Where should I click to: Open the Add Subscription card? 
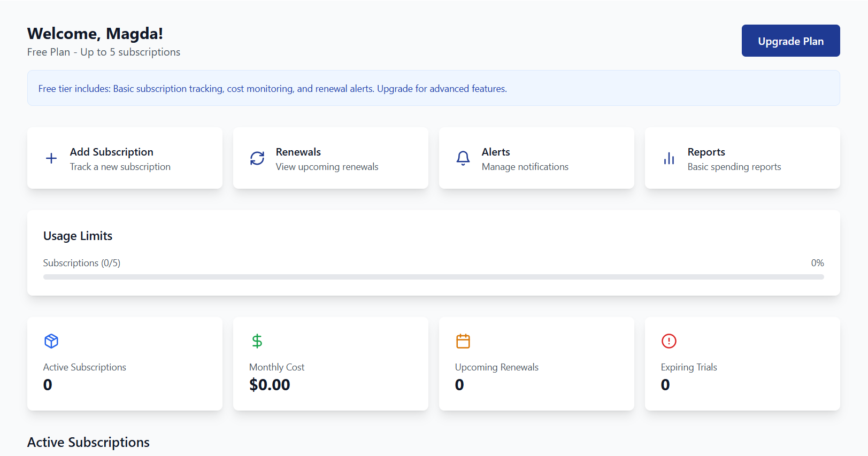[125, 158]
